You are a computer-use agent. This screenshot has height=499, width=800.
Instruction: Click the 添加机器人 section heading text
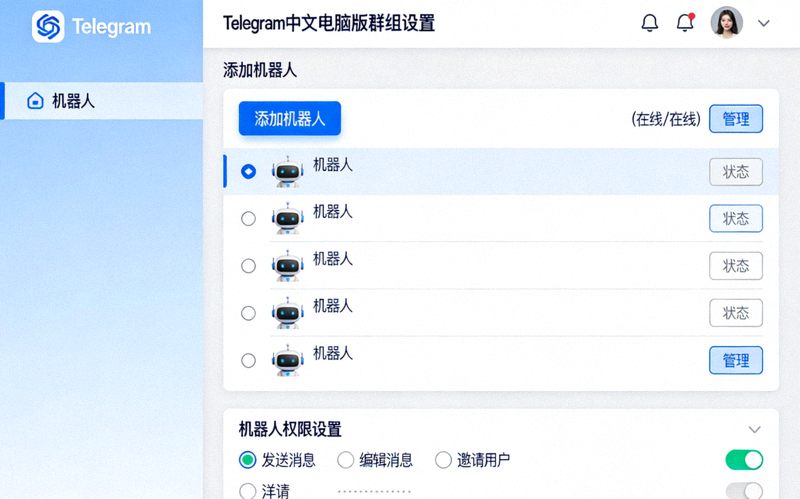[260, 70]
